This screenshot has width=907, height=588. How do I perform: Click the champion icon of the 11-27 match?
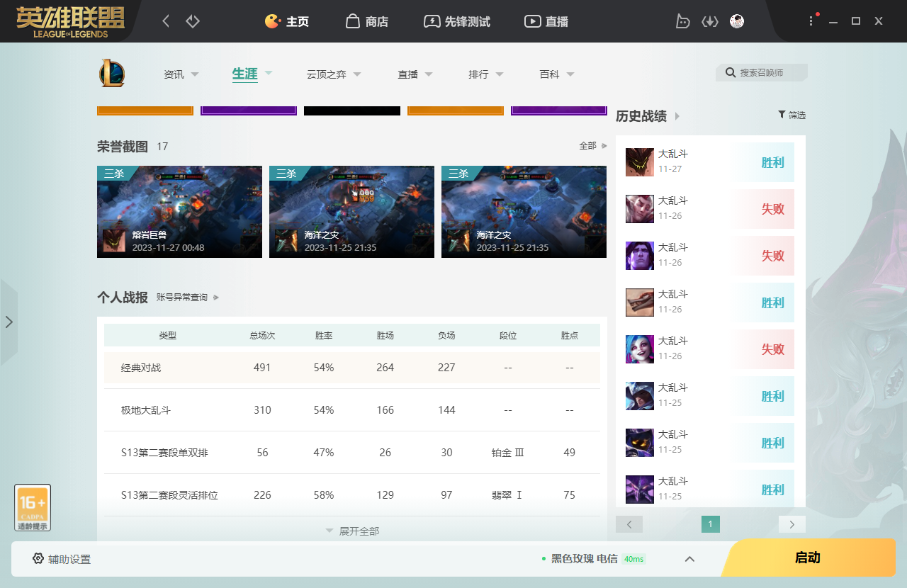(x=640, y=162)
